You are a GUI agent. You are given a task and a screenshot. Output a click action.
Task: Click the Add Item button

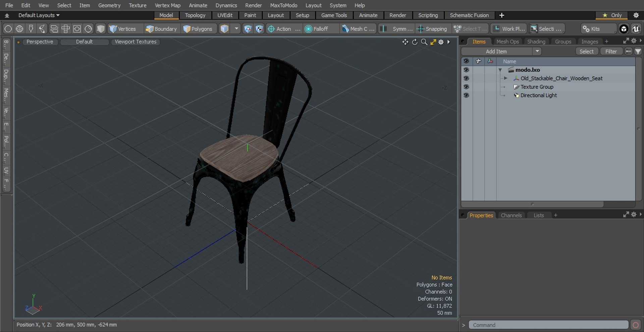click(x=496, y=51)
